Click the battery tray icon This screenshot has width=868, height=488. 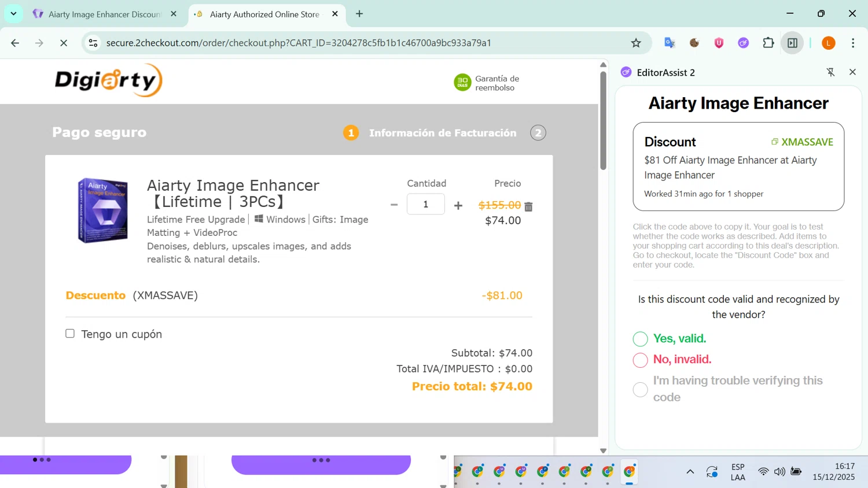point(796,472)
